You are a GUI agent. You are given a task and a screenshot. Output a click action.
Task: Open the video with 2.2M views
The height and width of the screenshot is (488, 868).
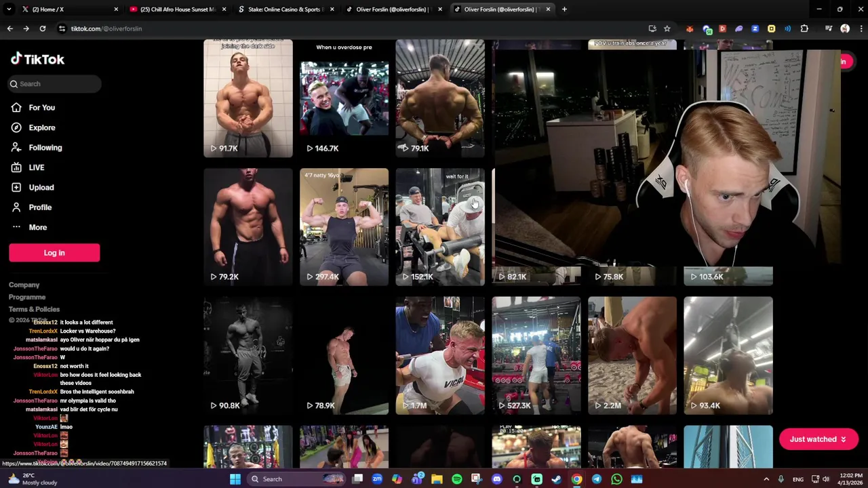point(632,356)
